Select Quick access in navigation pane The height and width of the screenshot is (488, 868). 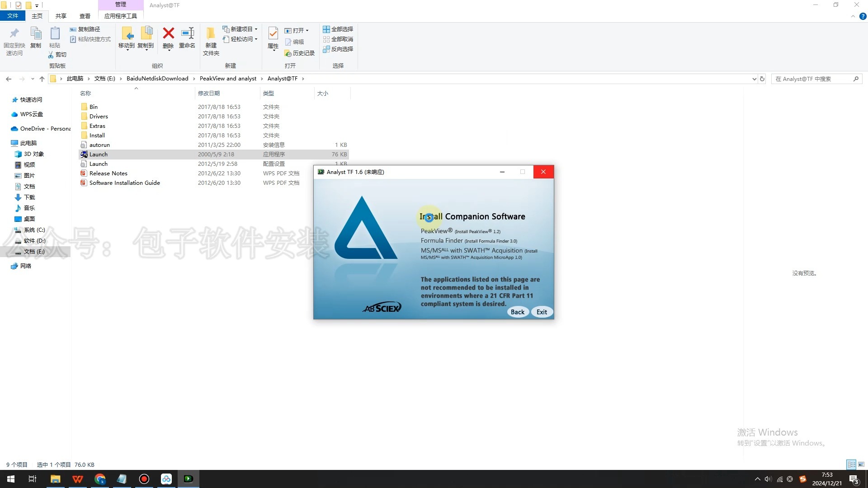(31, 100)
